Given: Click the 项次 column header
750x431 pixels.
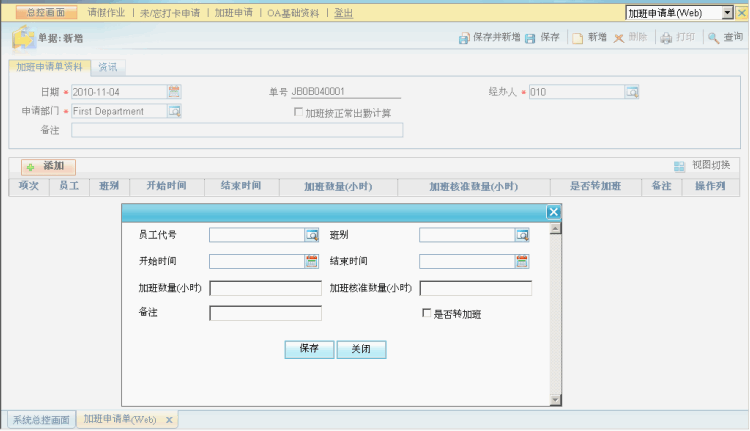Looking at the screenshot, I should [29, 186].
